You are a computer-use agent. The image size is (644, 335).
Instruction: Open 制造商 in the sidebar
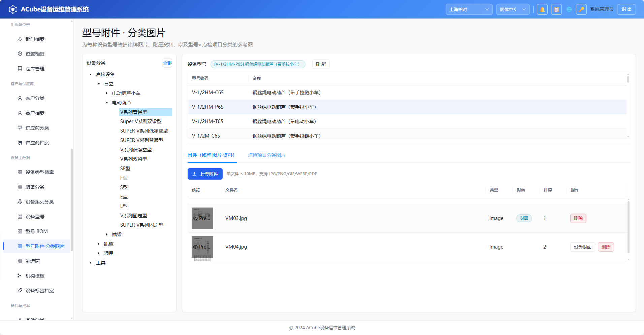pyautogui.click(x=36, y=261)
